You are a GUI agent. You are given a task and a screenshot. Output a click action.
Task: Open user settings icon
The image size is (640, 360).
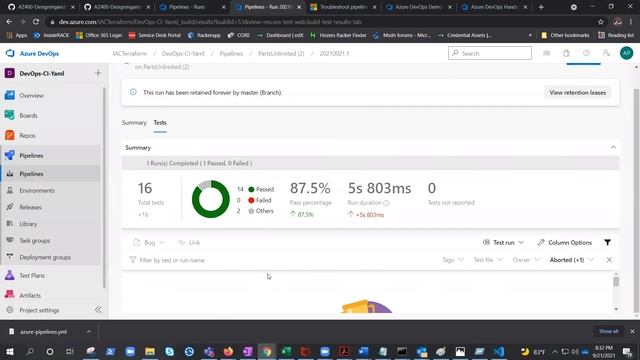click(x=606, y=53)
